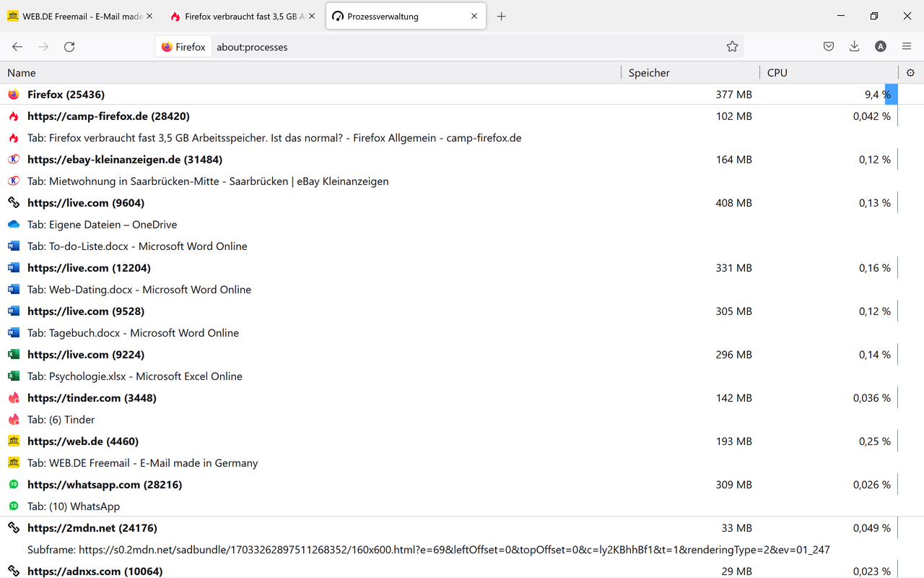Viewport: 924px width, 578px height.
Task: Open the downloads panel
Action: click(x=854, y=47)
